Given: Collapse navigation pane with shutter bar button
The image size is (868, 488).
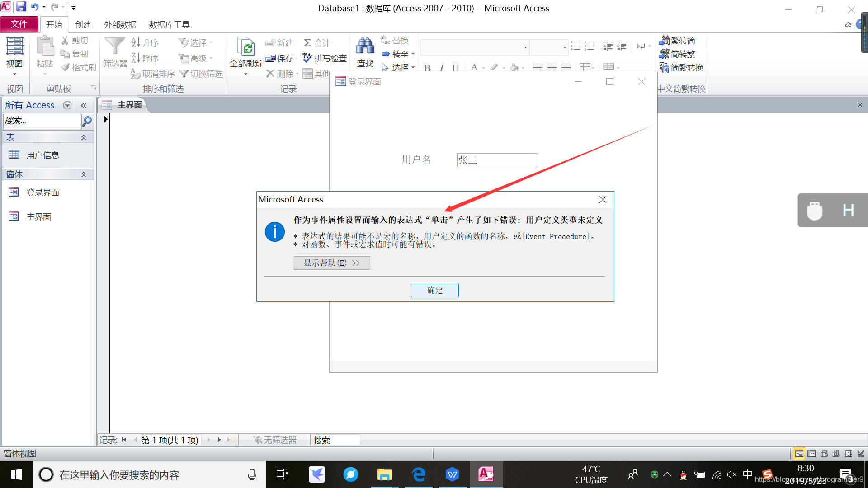Looking at the screenshot, I should (84, 105).
